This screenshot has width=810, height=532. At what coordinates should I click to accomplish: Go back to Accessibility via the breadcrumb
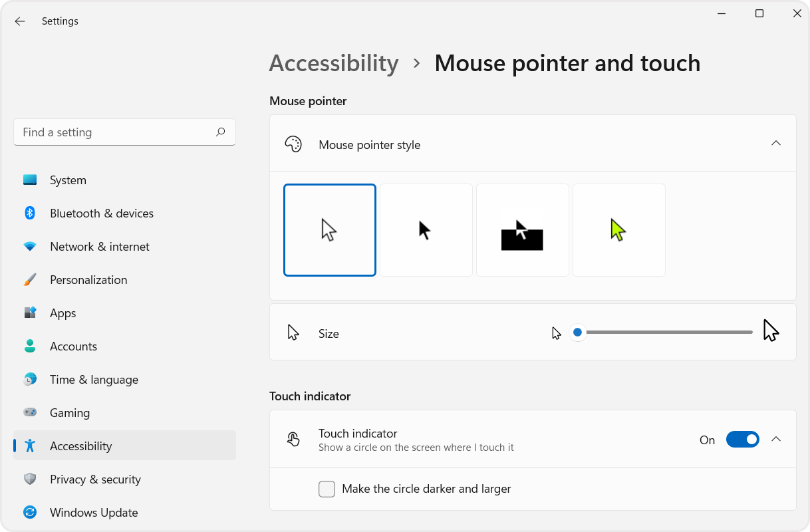(334, 63)
